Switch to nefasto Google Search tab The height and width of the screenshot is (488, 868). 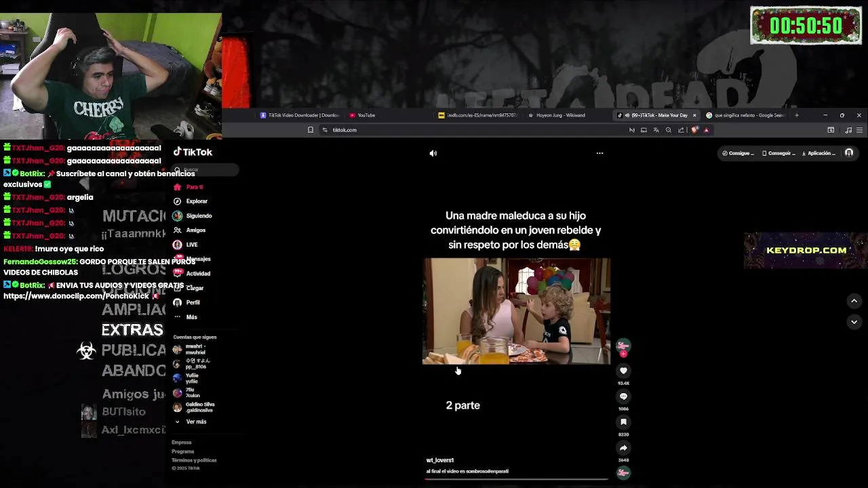click(745, 115)
